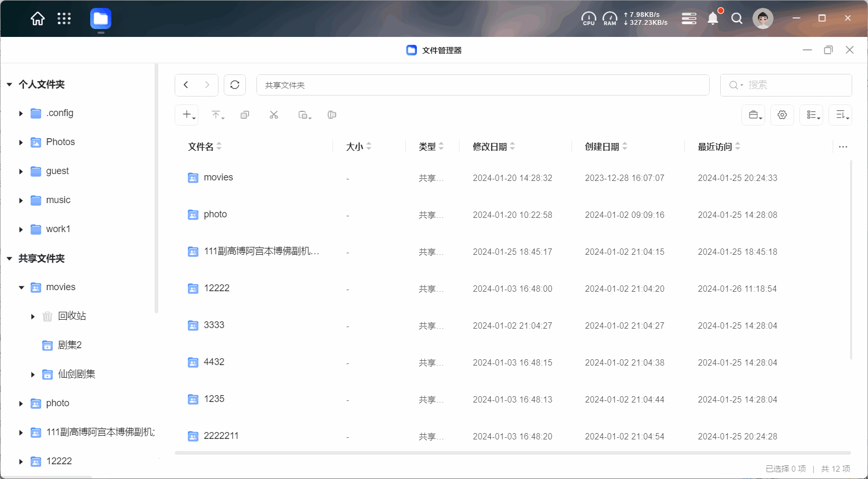Open the column options ellipsis
The height and width of the screenshot is (479, 868).
point(843,147)
